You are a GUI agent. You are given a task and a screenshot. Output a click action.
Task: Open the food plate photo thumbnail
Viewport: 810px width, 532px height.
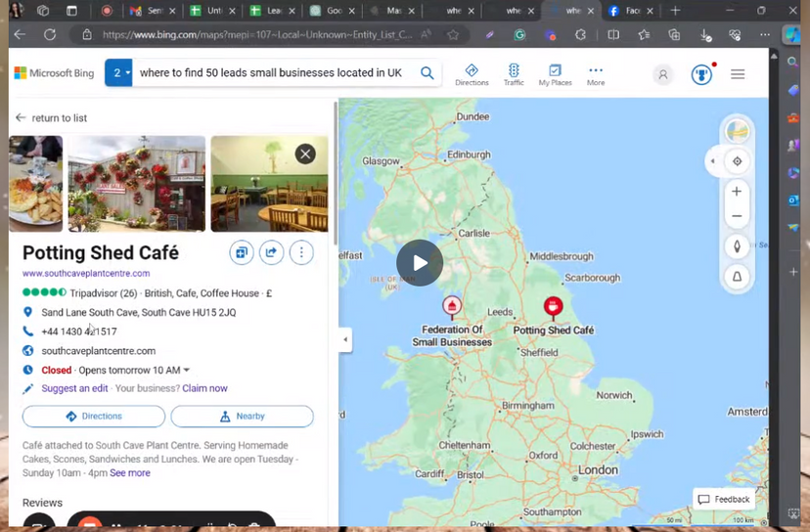pyautogui.click(x=35, y=184)
